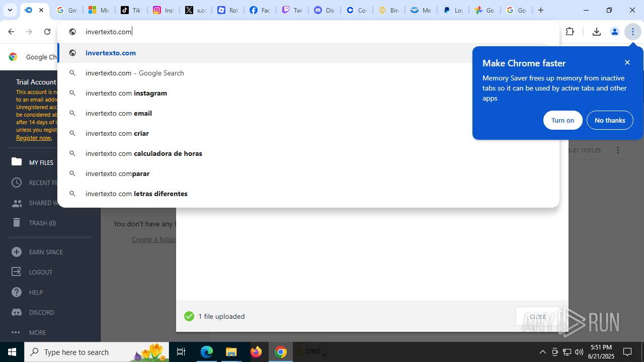This screenshot has height=362, width=644.
Task: Open the Chrome downloads icon
Action: pos(597,32)
